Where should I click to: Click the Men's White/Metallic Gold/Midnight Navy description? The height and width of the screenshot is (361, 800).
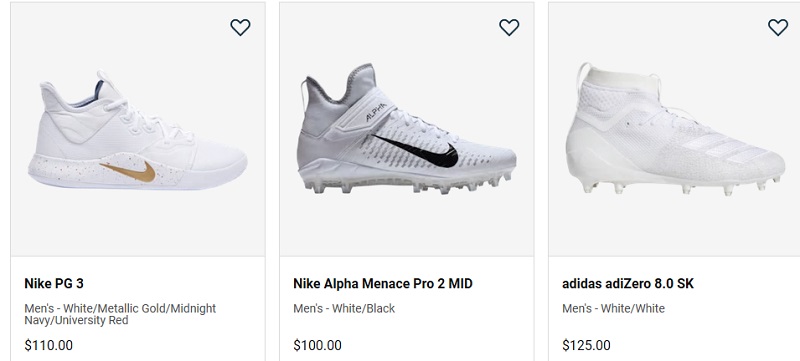pos(120,314)
